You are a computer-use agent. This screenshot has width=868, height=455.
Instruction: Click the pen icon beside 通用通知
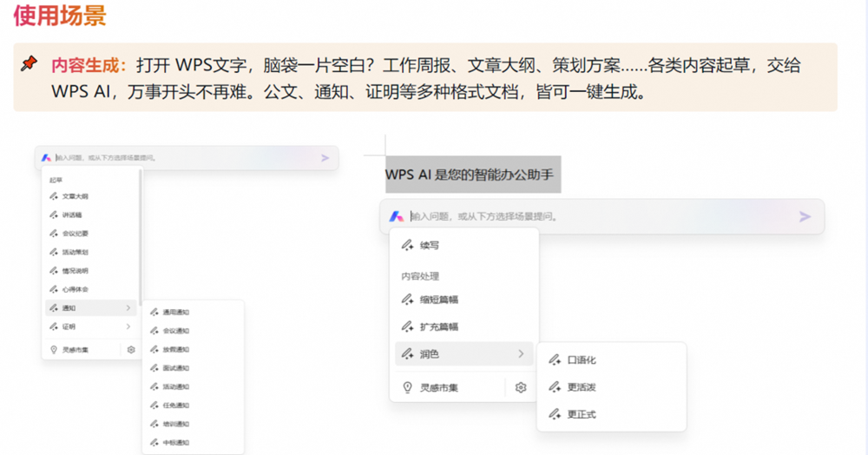coord(155,313)
